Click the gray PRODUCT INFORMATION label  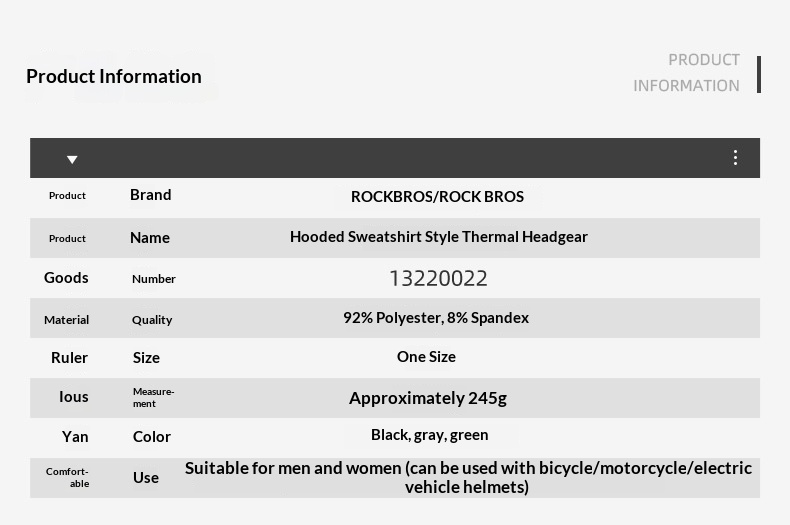[686, 73]
